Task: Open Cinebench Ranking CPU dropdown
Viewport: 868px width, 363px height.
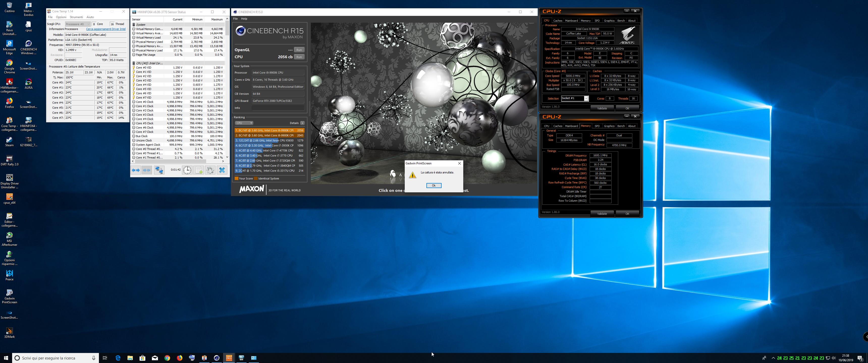Action: pyautogui.click(x=244, y=123)
